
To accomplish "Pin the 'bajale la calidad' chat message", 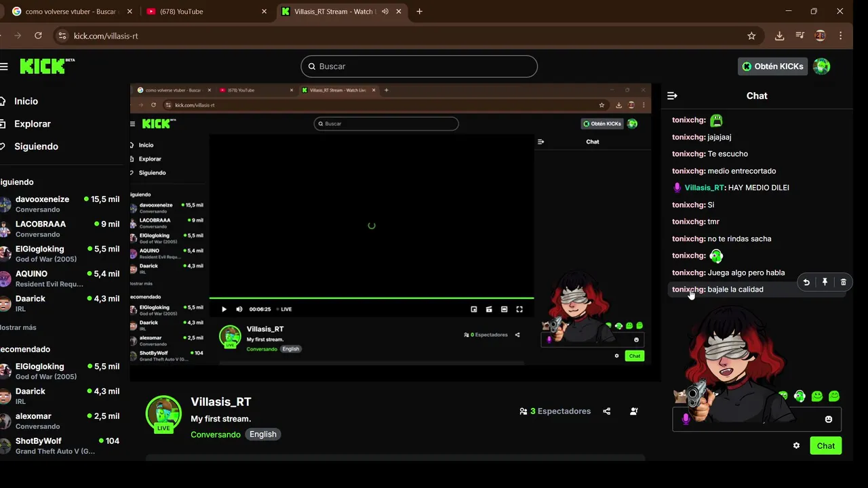I will tap(825, 282).
